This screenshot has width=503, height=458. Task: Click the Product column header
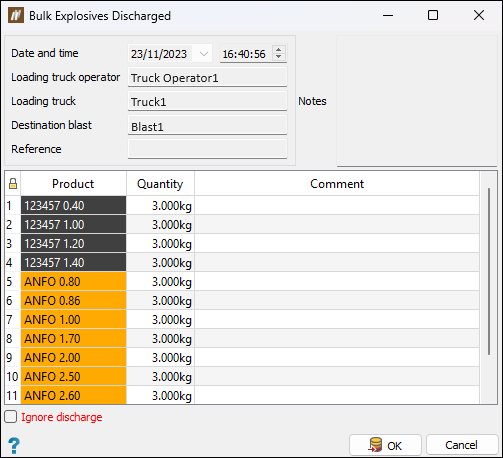tap(73, 184)
